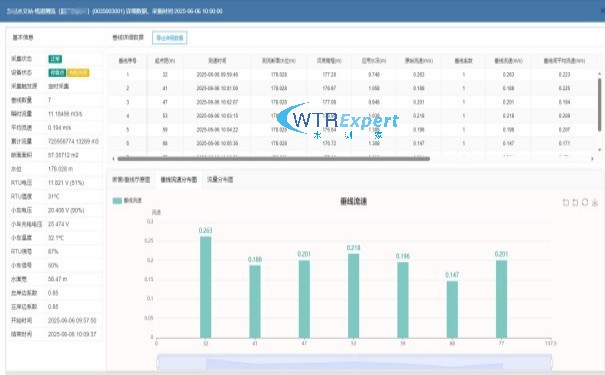
Task: Click the bar labeled 0.263
Action: 206,287
